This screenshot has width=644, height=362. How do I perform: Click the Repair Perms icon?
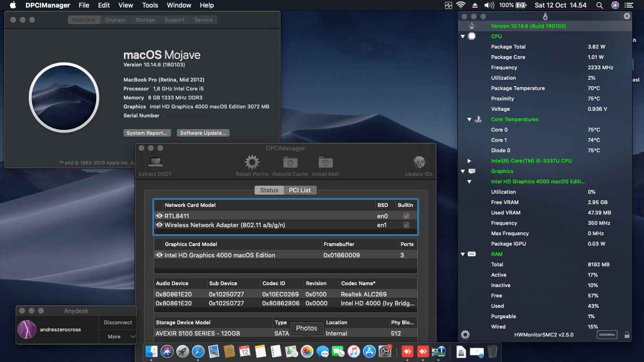point(252,164)
